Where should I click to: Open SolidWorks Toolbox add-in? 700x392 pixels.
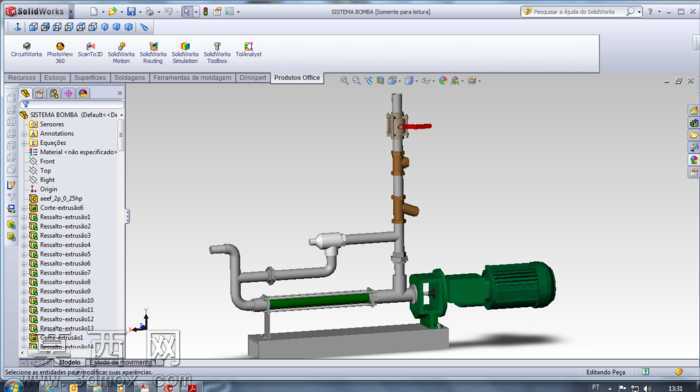click(x=217, y=52)
